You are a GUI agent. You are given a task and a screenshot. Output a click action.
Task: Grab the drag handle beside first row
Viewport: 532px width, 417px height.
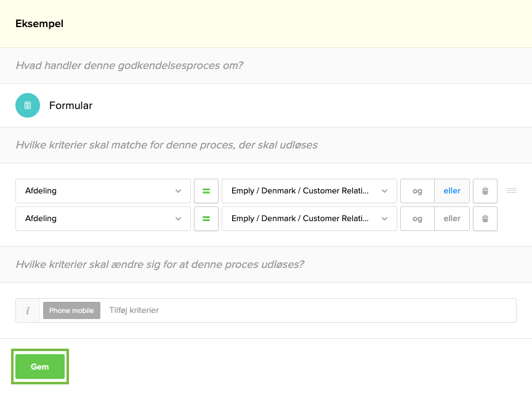511,191
